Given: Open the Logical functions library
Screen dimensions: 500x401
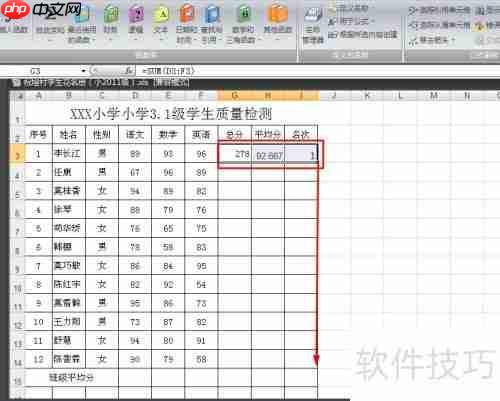Looking at the screenshot, I should pos(136,21).
